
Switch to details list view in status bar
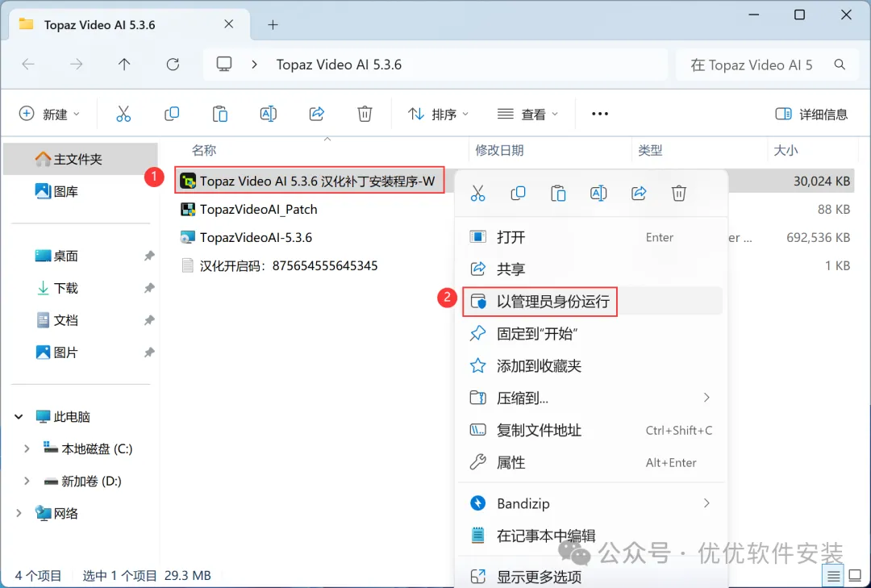[833, 575]
